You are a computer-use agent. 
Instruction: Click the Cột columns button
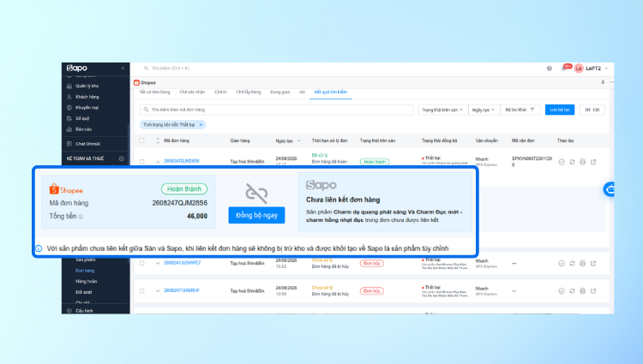pyautogui.click(x=592, y=110)
